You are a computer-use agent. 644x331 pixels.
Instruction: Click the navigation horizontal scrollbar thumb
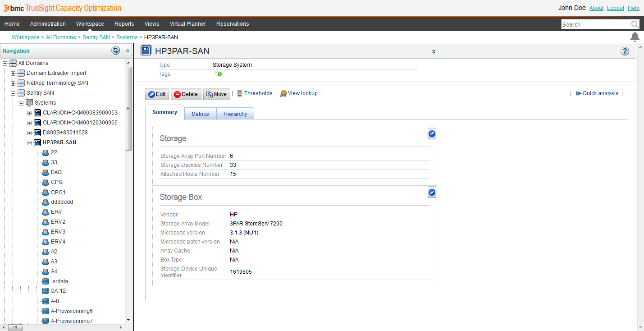tap(15, 327)
